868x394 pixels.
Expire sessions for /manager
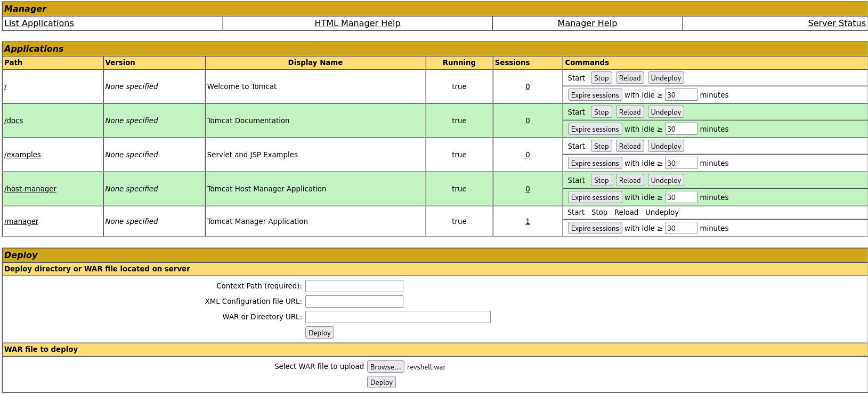point(595,228)
